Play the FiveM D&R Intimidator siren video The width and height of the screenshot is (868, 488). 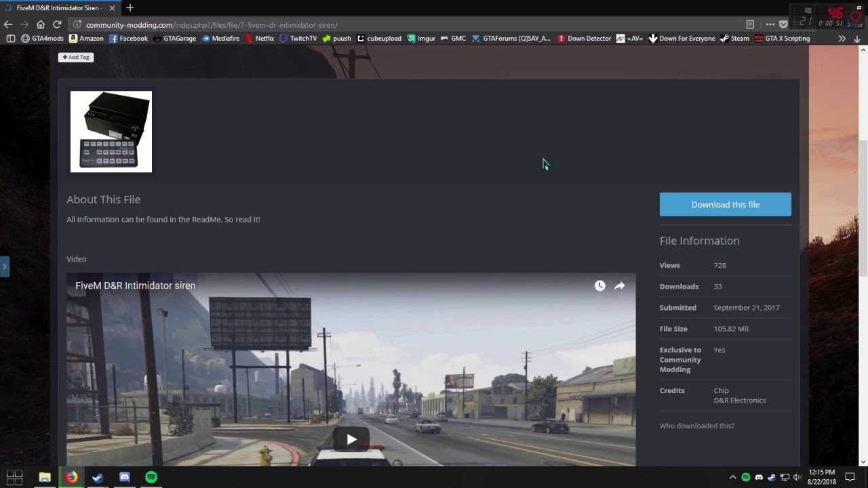pos(351,440)
